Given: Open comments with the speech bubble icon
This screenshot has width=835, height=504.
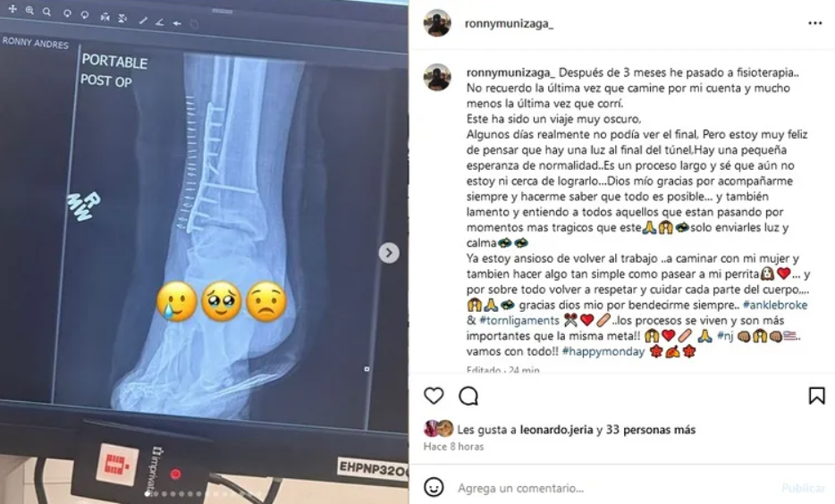Looking at the screenshot, I should (x=468, y=396).
